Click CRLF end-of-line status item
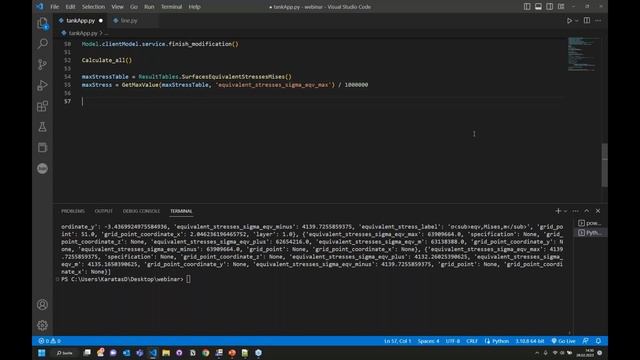 pyautogui.click(x=472, y=341)
